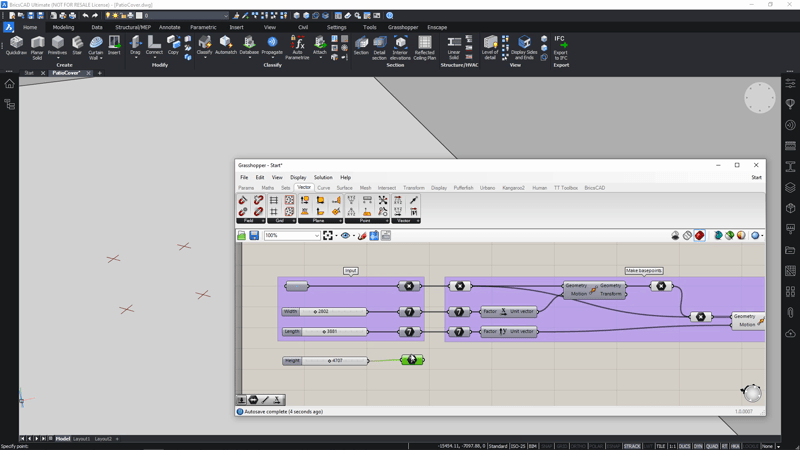Open the Curtain Wall dropdown arrow
Viewport: 800px width, 450px height.
[101, 58]
